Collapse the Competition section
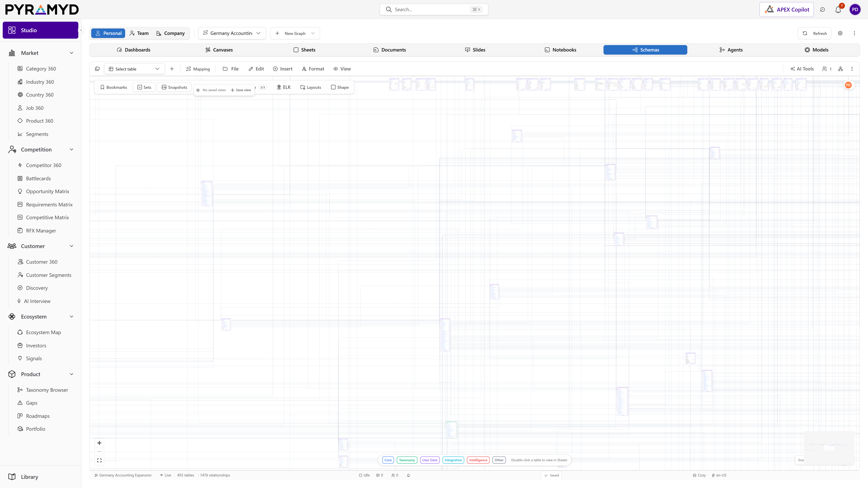Screen dimensions: 868x488 point(71,150)
